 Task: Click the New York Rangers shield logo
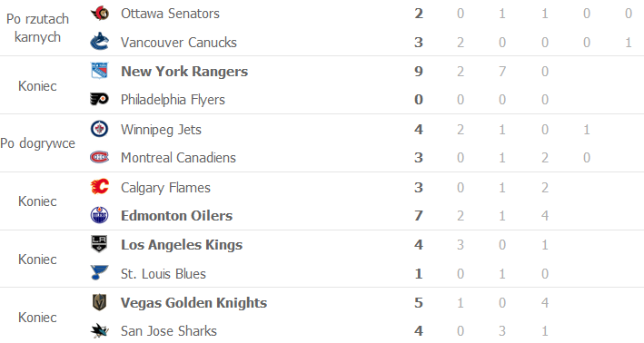(x=99, y=71)
